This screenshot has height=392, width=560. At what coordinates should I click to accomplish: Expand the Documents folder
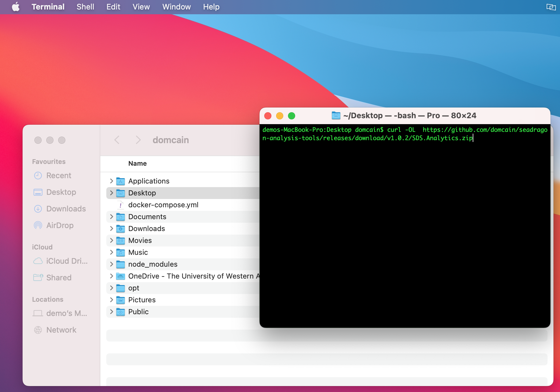[x=111, y=216]
